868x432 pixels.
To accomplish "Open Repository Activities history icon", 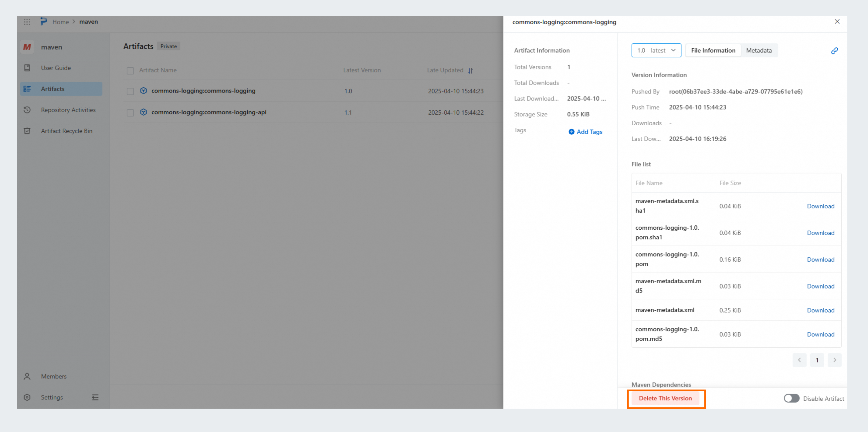I will click(27, 110).
